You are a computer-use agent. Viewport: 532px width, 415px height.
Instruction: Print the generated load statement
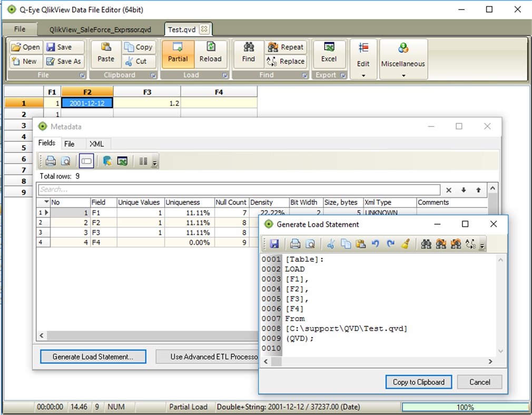pyautogui.click(x=295, y=244)
